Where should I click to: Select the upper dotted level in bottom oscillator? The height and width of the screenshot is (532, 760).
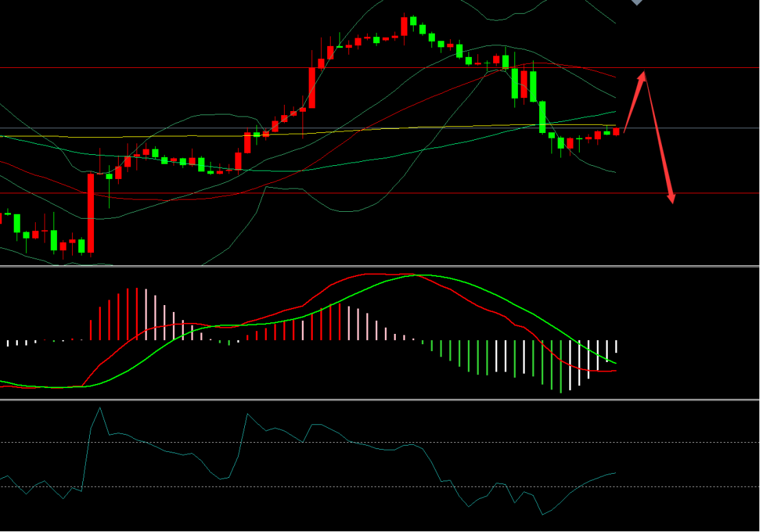click(x=380, y=442)
